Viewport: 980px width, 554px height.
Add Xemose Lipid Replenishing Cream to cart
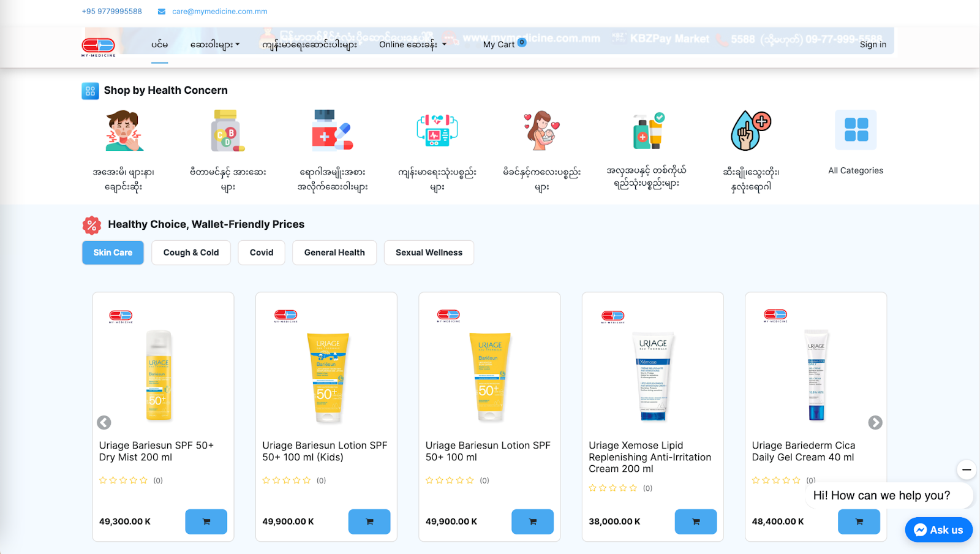(x=696, y=522)
